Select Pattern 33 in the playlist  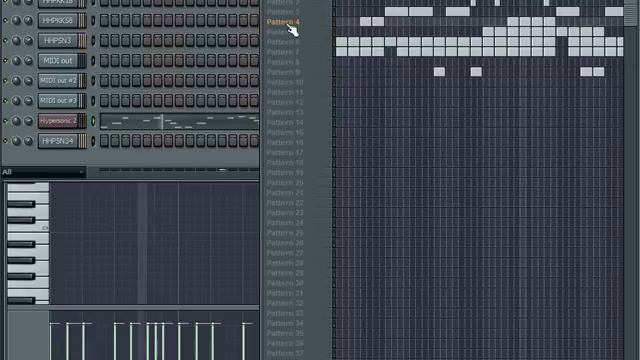click(285, 313)
